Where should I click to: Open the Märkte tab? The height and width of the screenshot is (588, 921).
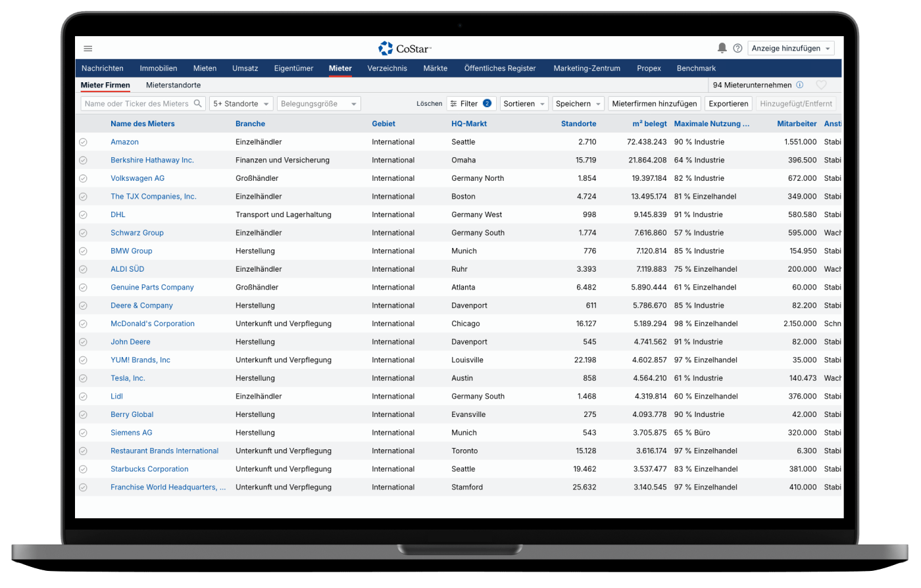tap(436, 68)
